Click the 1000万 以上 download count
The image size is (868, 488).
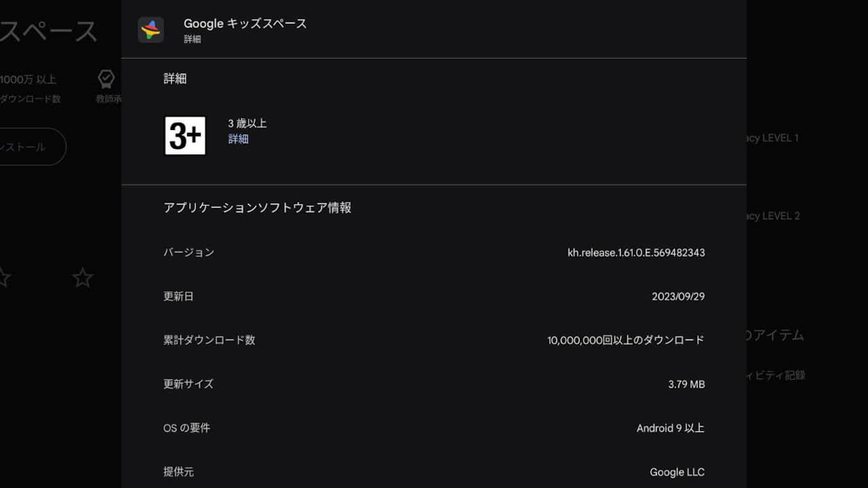pos(28,79)
